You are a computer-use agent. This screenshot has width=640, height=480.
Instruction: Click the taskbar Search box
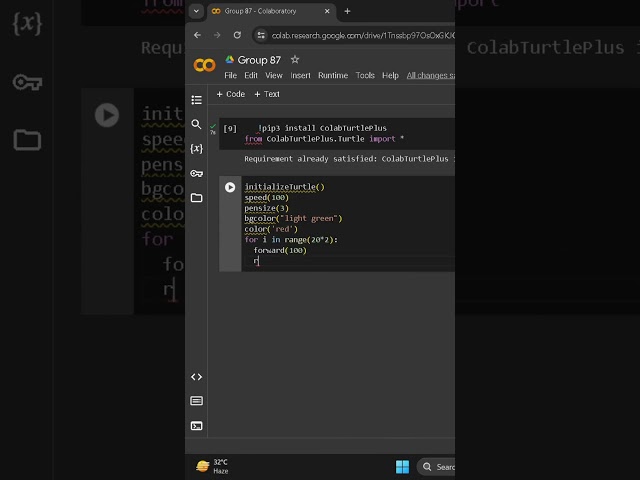click(436, 467)
